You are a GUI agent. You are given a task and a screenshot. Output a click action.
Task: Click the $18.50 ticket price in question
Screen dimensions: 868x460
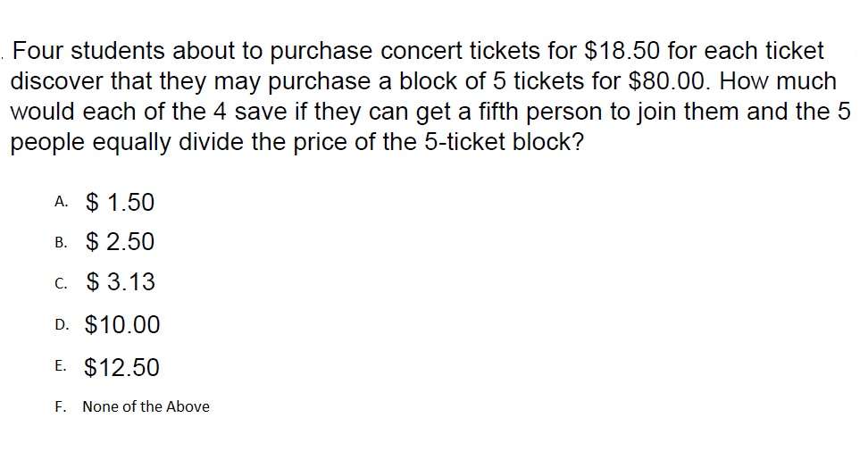[623, 51]
